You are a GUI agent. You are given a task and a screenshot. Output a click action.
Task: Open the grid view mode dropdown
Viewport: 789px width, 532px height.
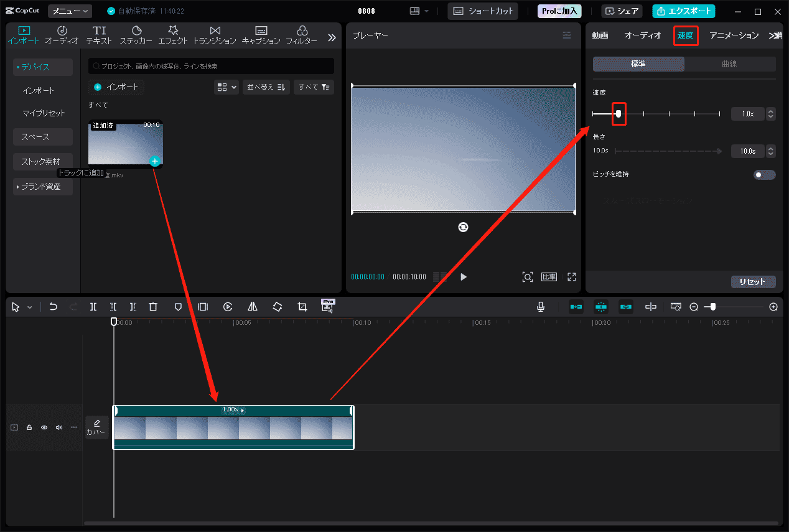click(226, 87)
